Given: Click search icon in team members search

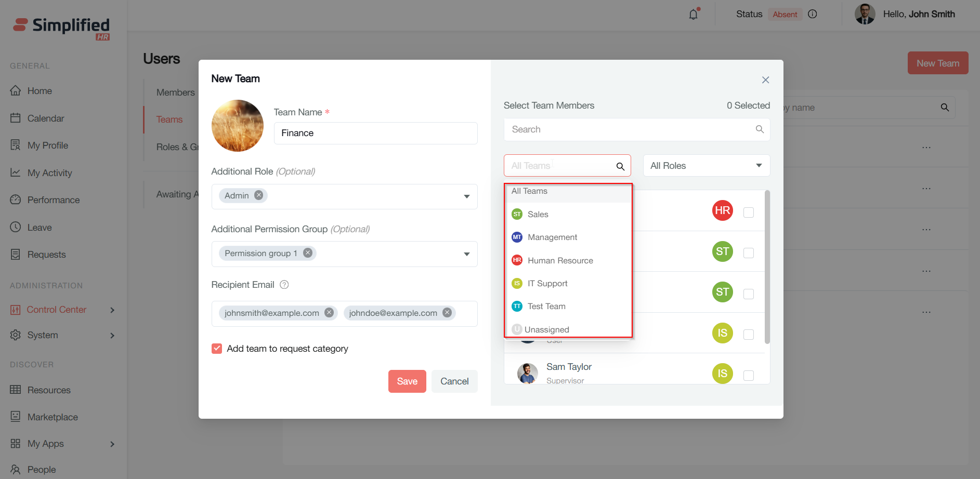Looking at the screenshot, I should (x=760, y=129).
